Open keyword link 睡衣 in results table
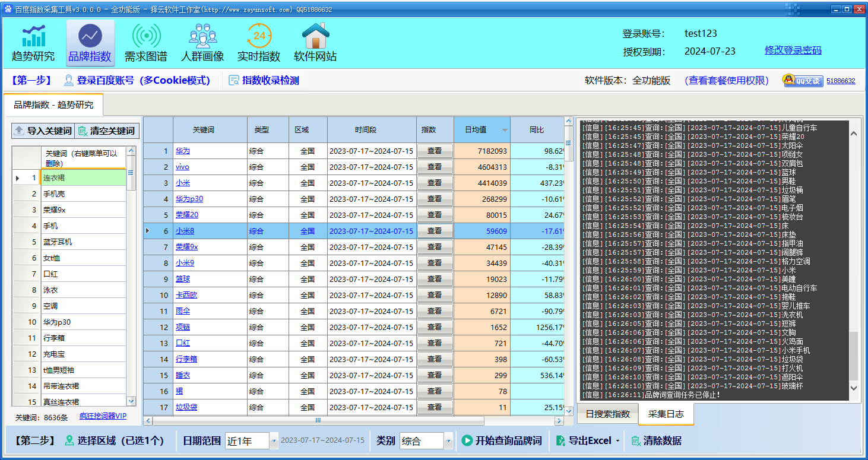The width and height of the screenshot is (868, 460). point(183,375)
